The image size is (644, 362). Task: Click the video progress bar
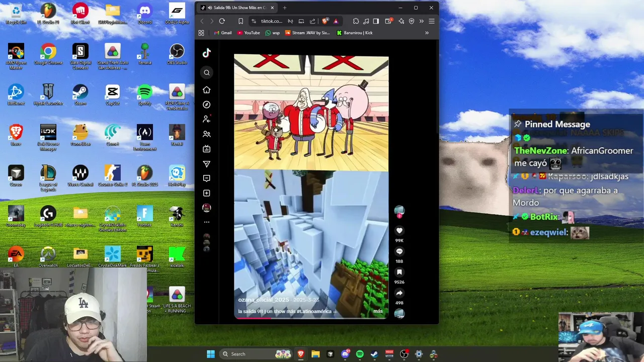tap(311, 317)
